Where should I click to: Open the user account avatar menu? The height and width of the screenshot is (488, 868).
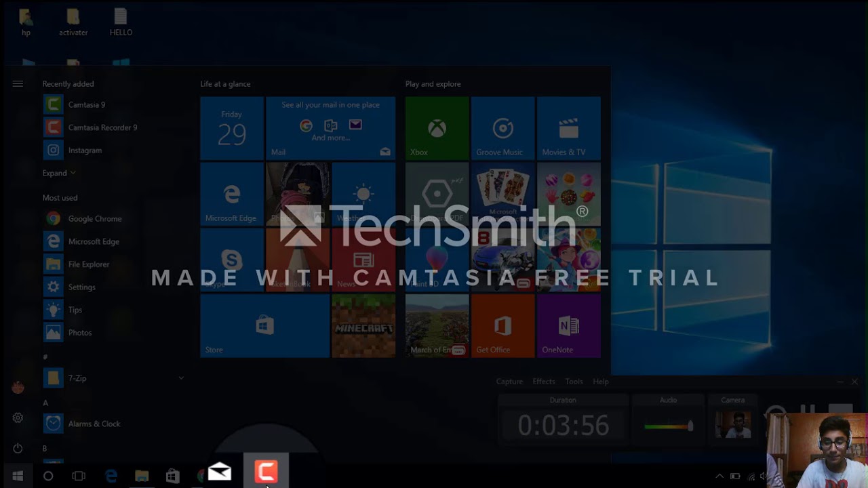pyautogui.click(x=18, y=388)
